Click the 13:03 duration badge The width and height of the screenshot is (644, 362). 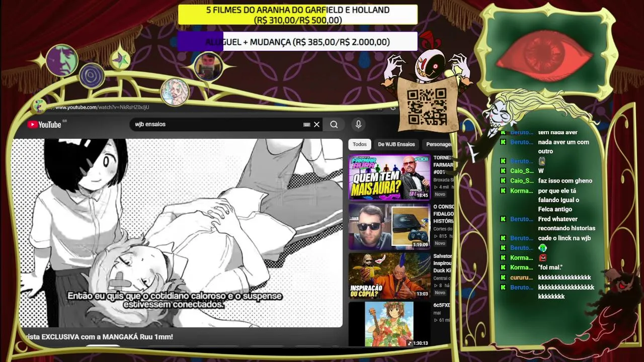[x=422, y=294]
